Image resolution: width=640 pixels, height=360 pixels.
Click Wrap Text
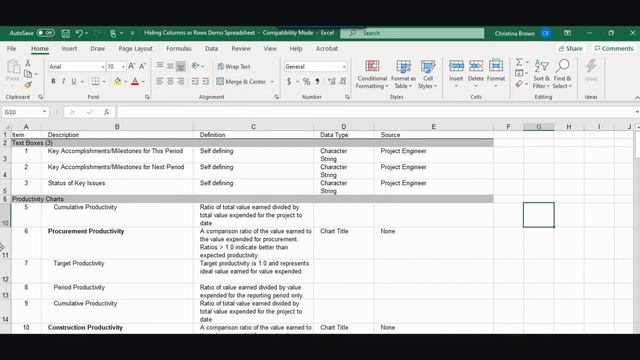[234, 67]
